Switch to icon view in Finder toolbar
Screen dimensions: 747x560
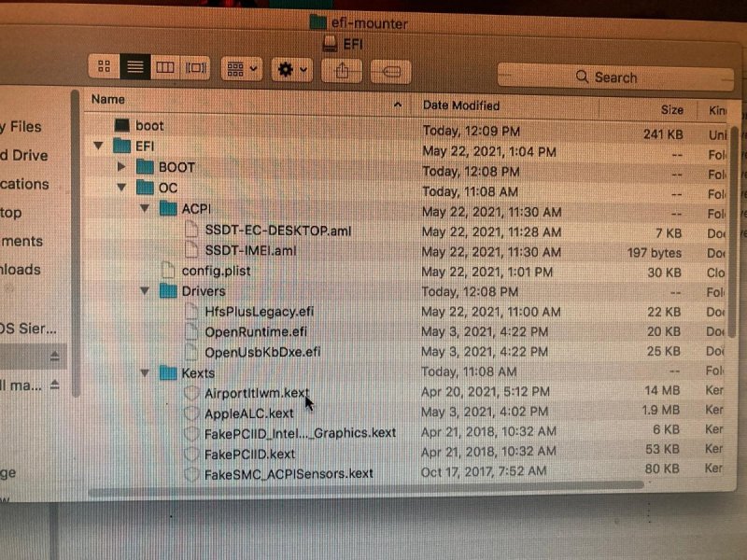click(x=104, y=66)
